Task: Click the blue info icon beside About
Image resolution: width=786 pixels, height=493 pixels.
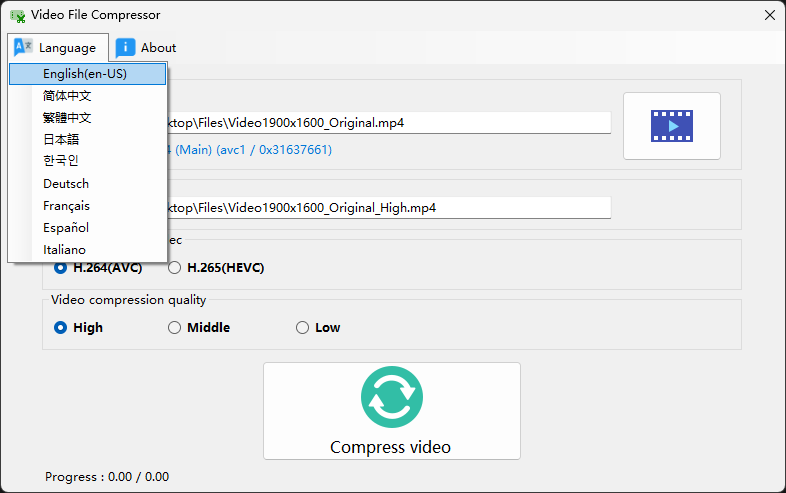Action: [x=125, y=48]
